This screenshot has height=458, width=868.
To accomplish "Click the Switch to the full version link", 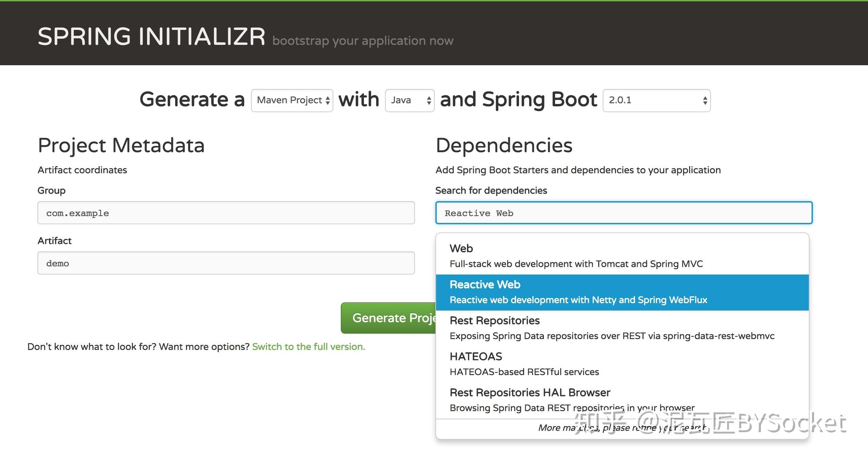I will [x=308, y=347].
